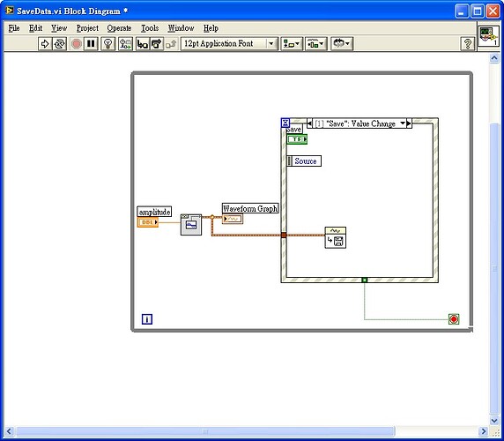Image resolution: width=504 pixels, height=441 pixels.
Task: Click the loop stop condition terminal
Action: 454,319
